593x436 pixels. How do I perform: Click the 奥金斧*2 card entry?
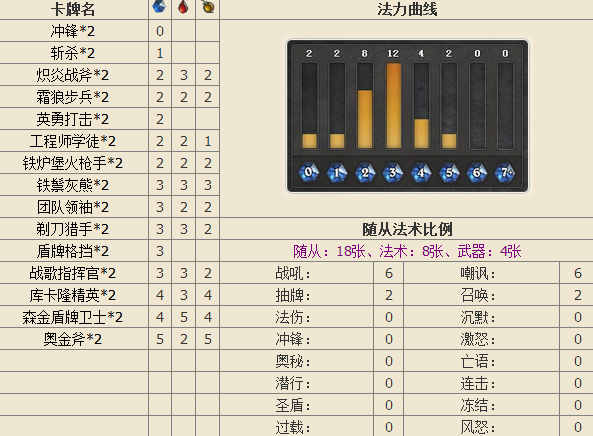[x=73, y=339]
